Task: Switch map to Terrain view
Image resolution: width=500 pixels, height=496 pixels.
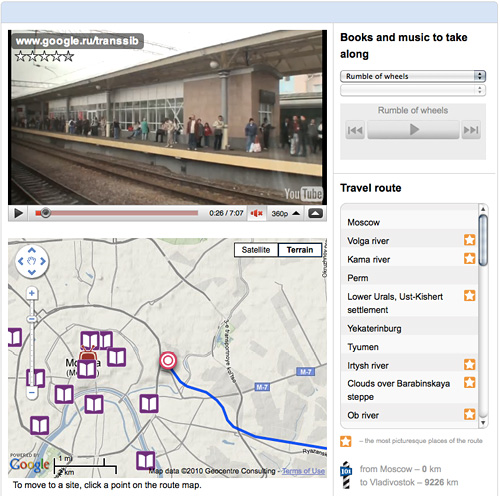Action: tap(300, 250)
